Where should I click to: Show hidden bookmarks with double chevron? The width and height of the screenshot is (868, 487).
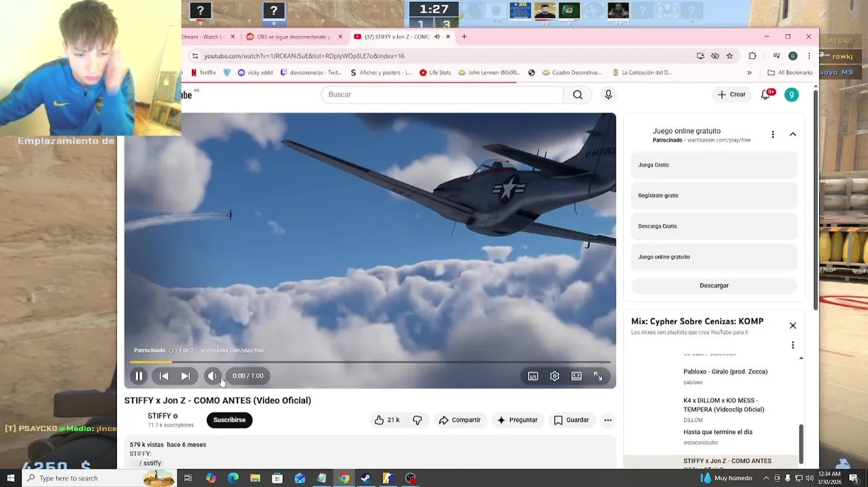tap(749, 72)
